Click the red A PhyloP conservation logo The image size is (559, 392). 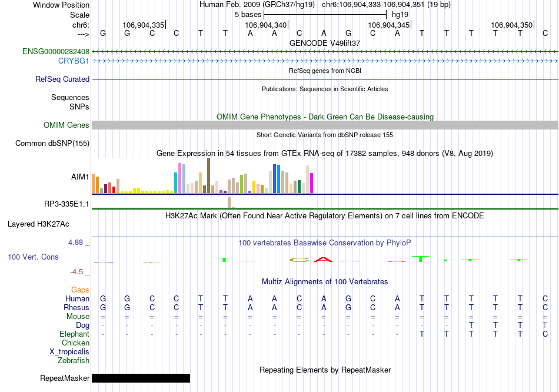click(323, 260)
